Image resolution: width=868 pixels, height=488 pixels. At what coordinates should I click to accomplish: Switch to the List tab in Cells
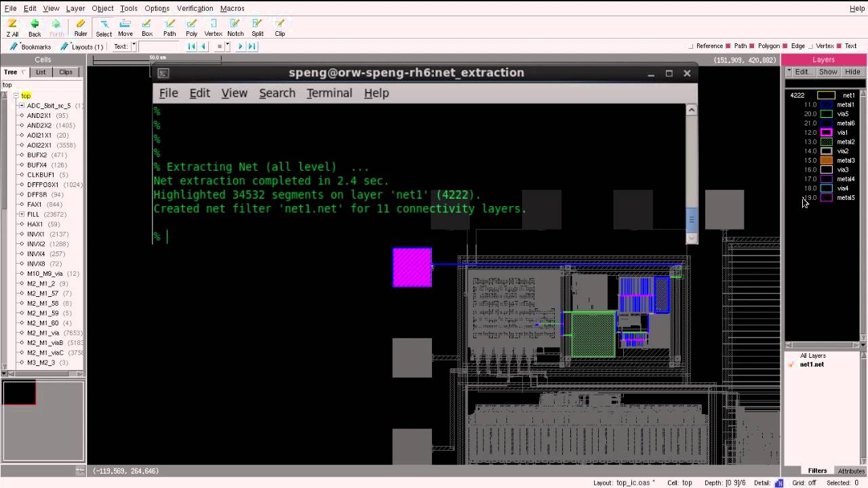click(x=41, y=72)
